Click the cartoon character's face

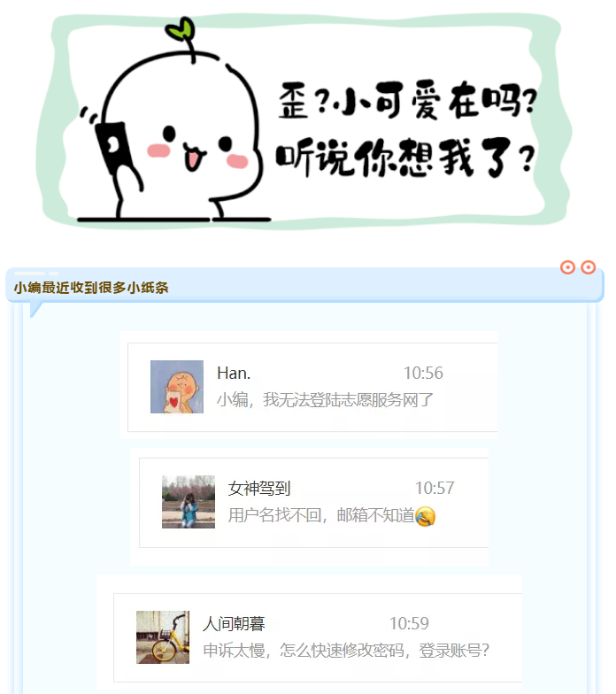coord(198,149)
